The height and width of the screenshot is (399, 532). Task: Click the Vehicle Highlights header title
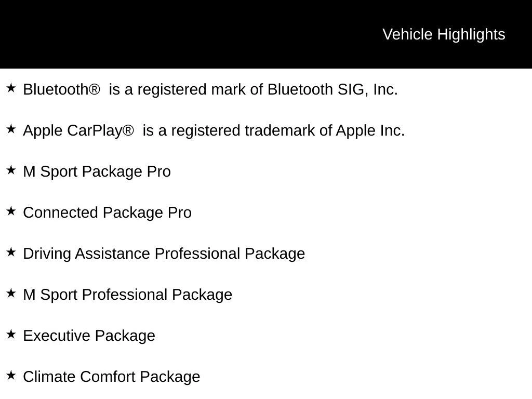coord(444,34)
